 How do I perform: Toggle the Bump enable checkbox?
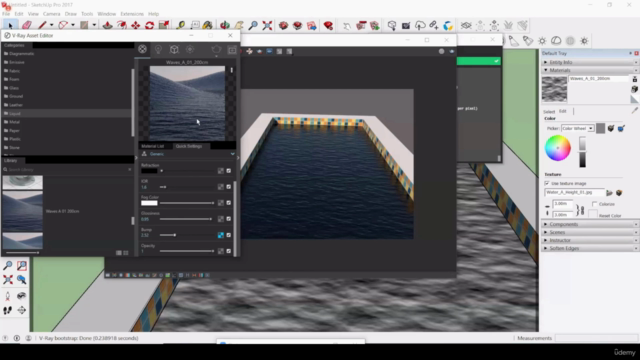tap(229, 235)
